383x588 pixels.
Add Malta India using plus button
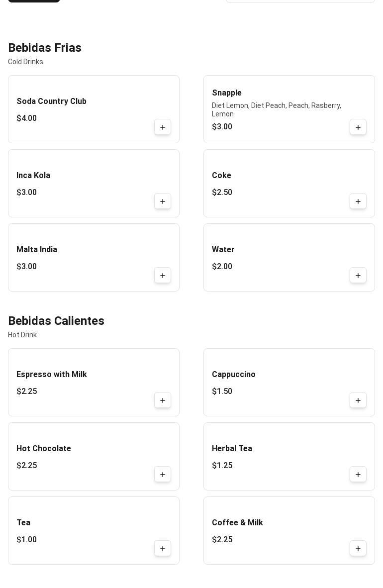pos(163,276)
